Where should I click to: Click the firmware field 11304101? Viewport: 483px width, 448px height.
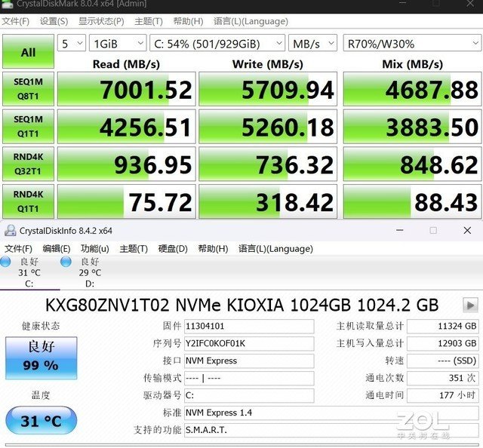click(249, 327)
